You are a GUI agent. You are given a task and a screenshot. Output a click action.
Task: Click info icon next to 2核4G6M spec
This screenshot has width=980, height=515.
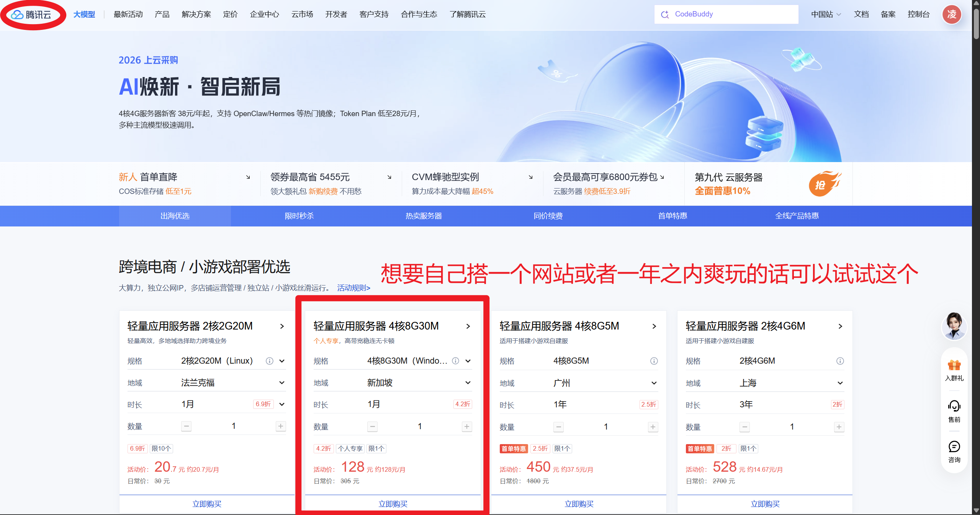(840, 361)
